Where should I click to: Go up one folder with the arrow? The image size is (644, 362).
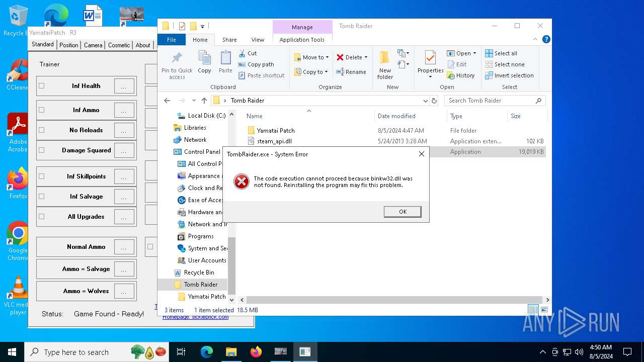[x=204, y=101]
